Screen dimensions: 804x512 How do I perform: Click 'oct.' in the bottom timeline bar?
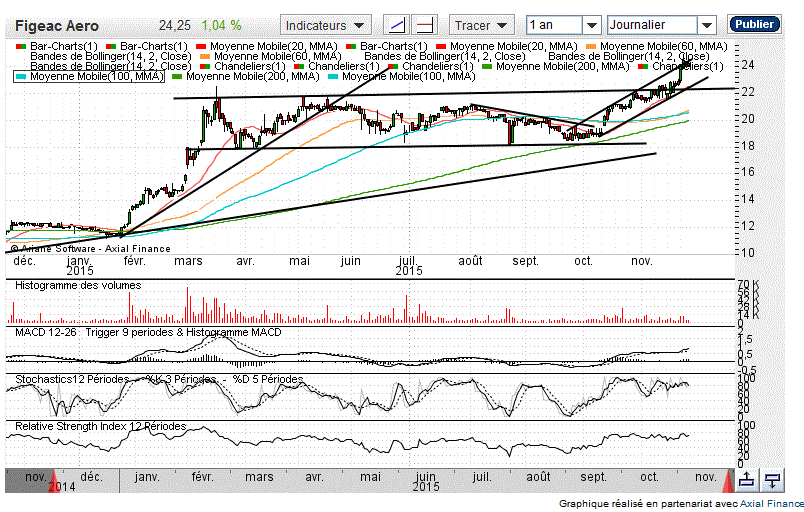click(649, 477)
